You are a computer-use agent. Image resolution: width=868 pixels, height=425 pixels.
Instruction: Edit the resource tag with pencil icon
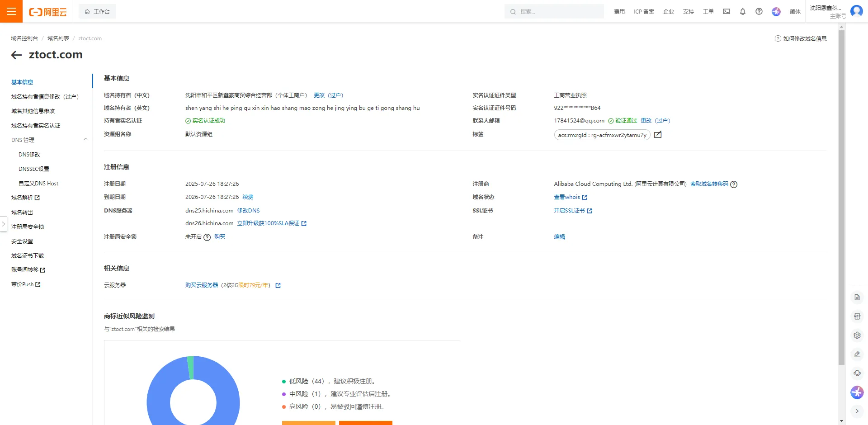click(658, 135)
